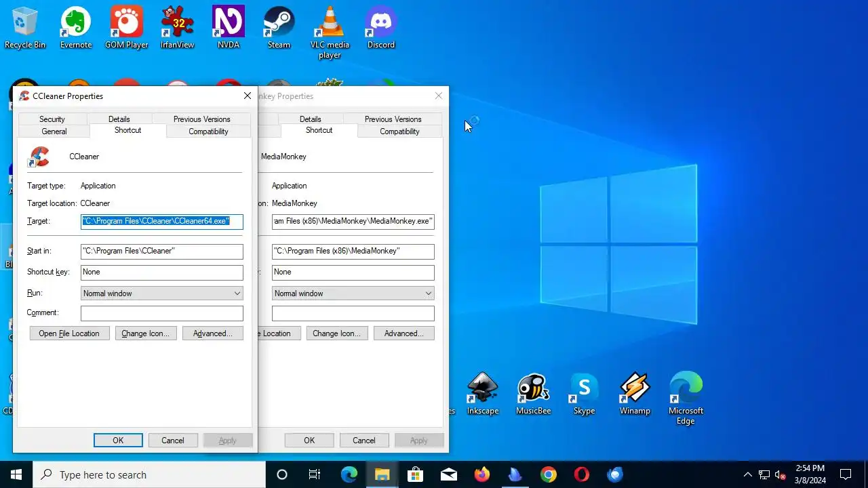Cancel the MediaMonkey Properties dialog
Viewport: 868px width, 488px height.
tap(364, 441)
